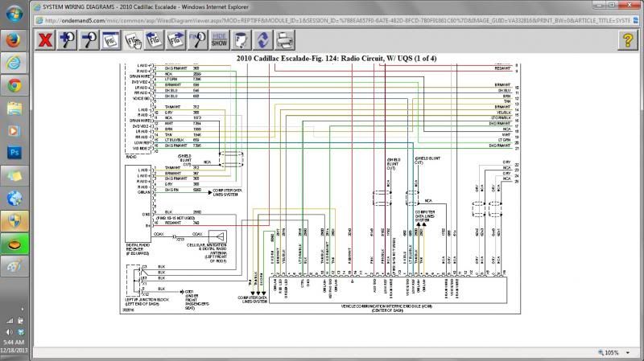Toggle the Hide/Show wires button

(219, 40)
